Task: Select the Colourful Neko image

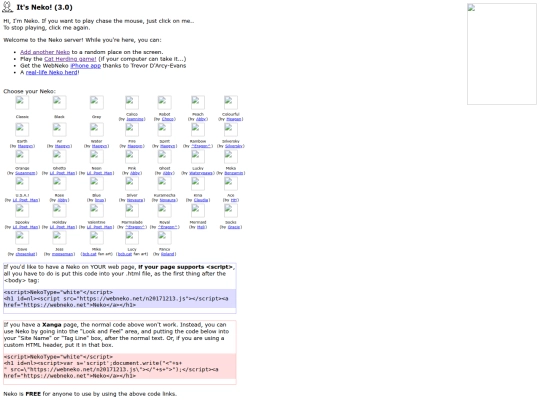Action: [231, 103]
